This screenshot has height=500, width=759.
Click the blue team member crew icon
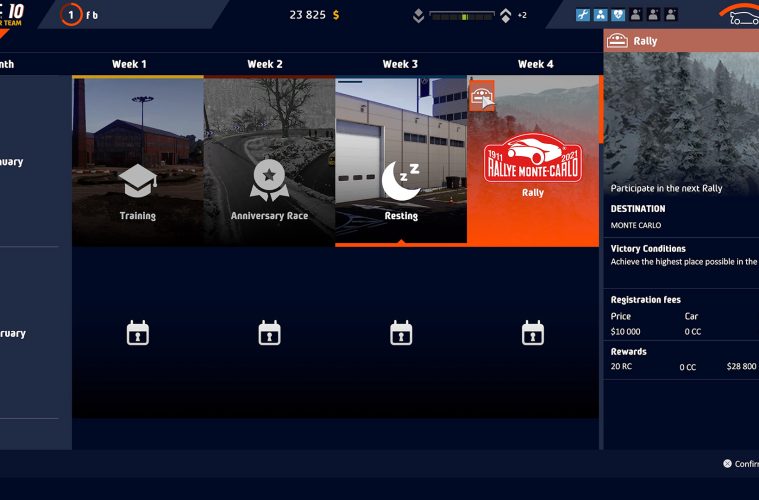[x=600, y=15]
